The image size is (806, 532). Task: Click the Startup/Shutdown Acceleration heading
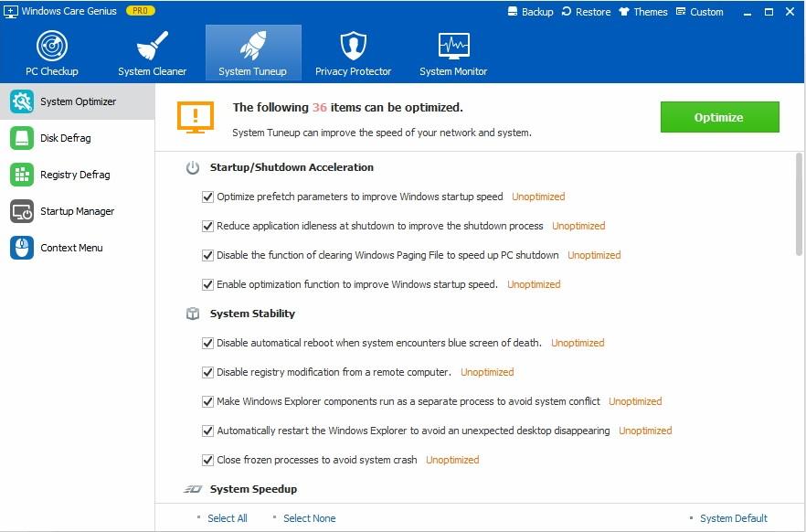coord(292,167)
